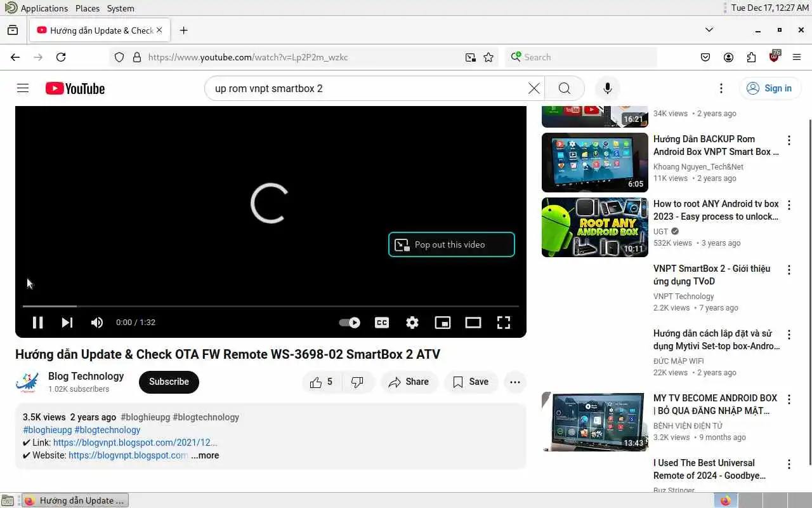Open a new browser tab
The image size is (812, 508).
point(183,30)
